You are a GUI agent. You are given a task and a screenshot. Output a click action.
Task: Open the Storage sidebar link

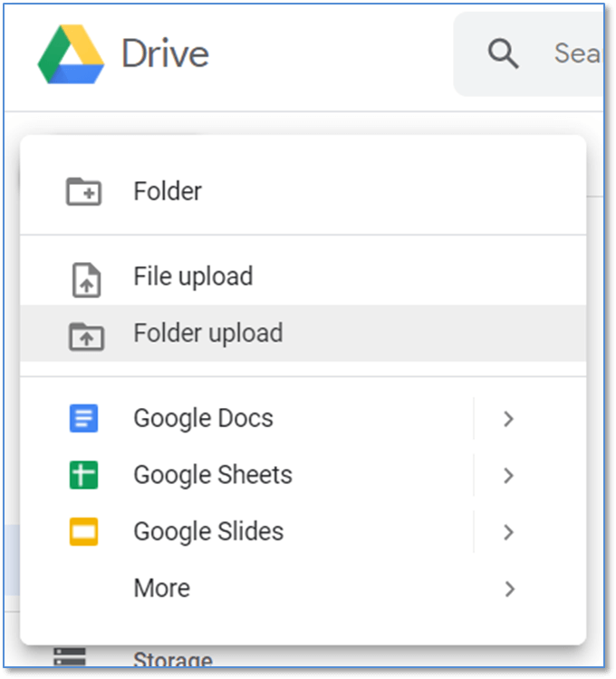tap(173, 660)
